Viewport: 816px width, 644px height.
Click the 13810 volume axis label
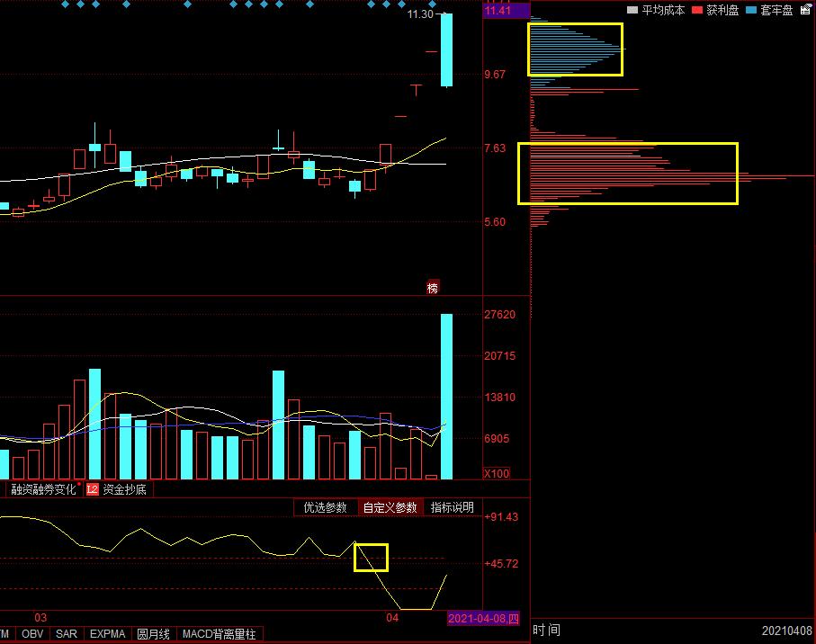499,398
